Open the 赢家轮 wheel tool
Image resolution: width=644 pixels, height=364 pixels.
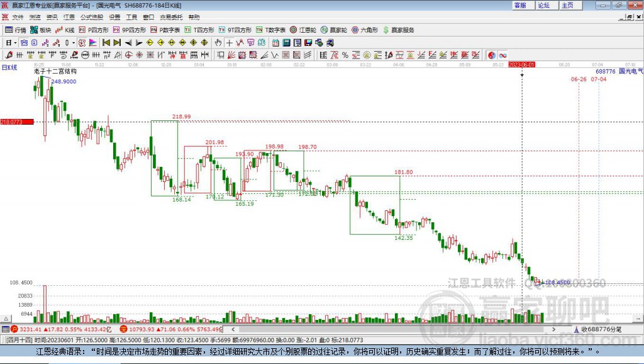[334, 30]
